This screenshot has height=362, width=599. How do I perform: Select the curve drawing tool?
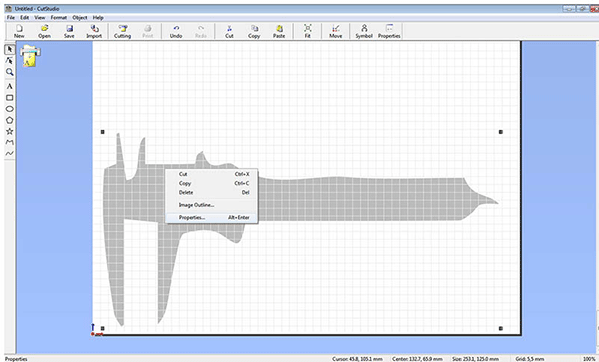point(10,153)
